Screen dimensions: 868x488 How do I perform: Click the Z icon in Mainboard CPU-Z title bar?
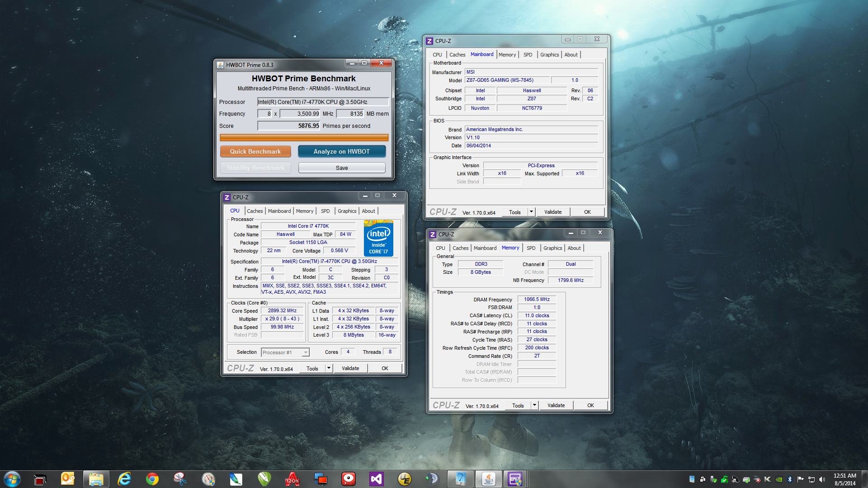[x=429, y=41]
